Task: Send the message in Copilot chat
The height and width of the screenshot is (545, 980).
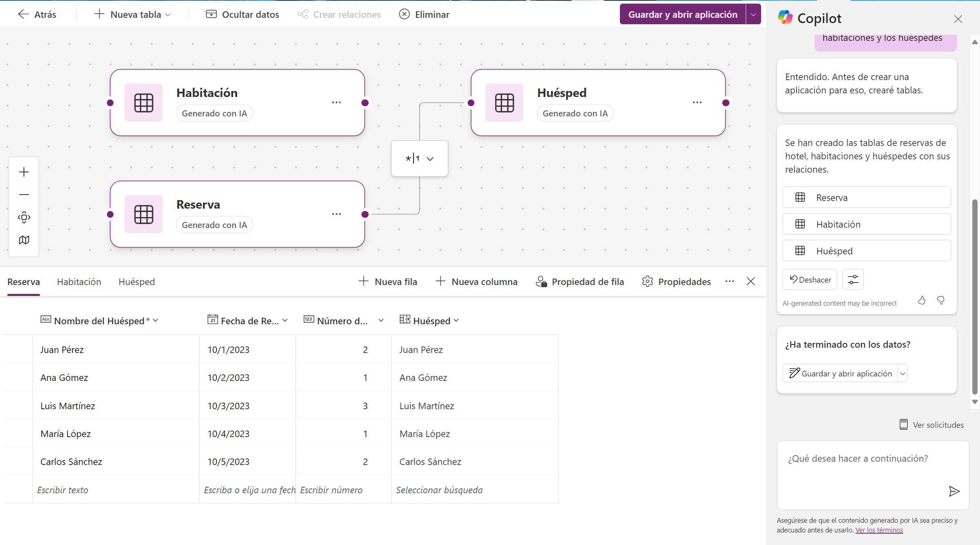Action: click(x=954, y=491)
